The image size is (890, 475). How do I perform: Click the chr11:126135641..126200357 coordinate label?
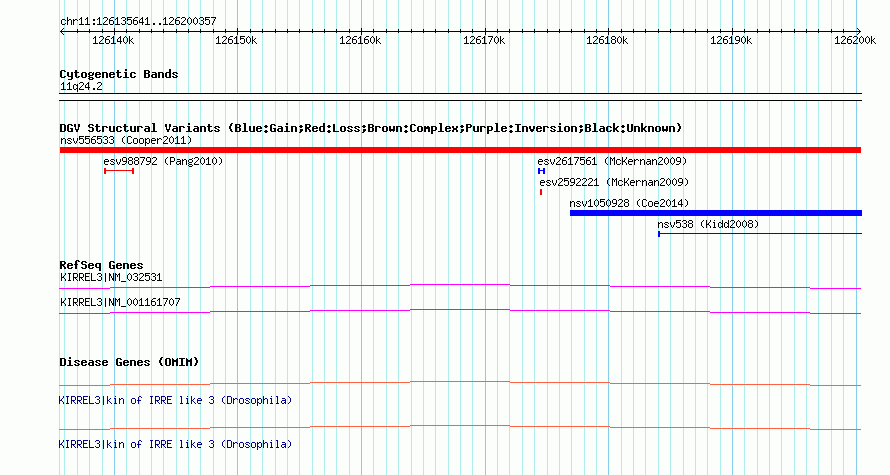point(138,21)
